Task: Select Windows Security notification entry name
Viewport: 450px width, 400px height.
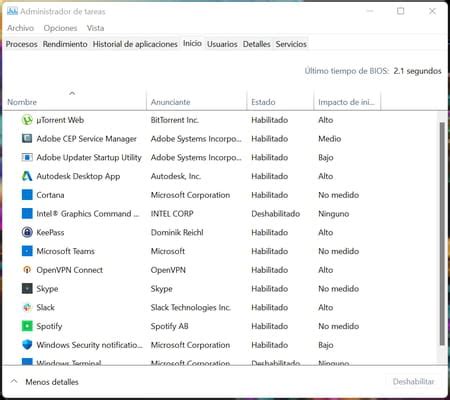Action: click(x=89, y=345)
